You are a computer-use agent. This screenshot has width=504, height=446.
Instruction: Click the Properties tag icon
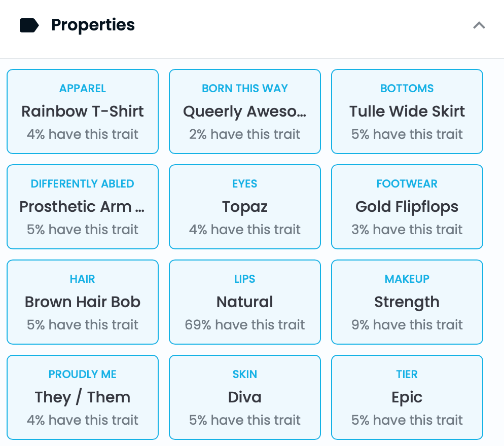point(29,25)
